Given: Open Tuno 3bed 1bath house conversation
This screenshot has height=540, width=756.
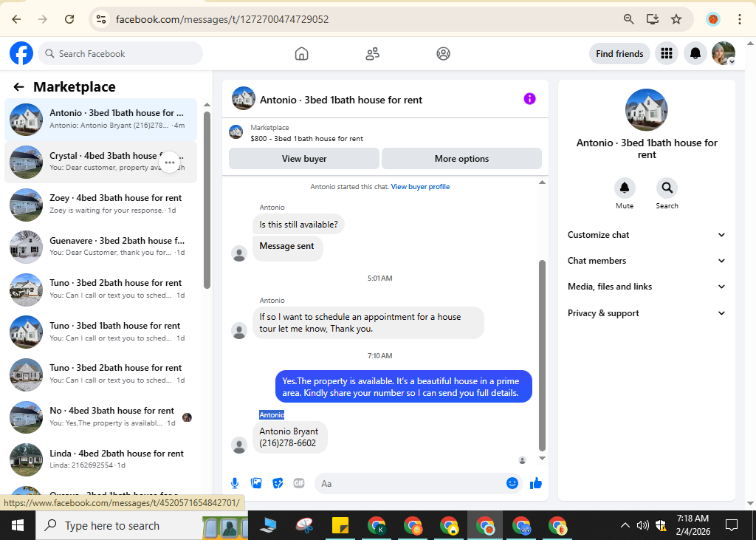Looking at the screenshot, I should 100,332.
